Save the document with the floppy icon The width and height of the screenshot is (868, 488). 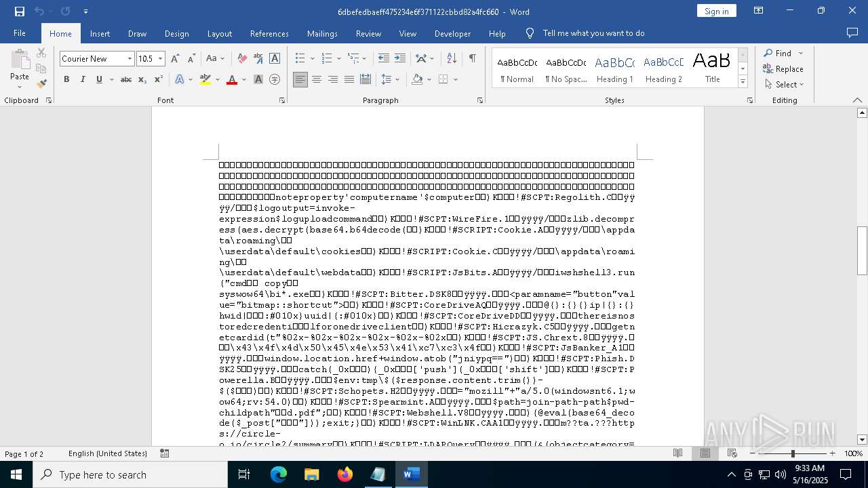click(19, 12)
